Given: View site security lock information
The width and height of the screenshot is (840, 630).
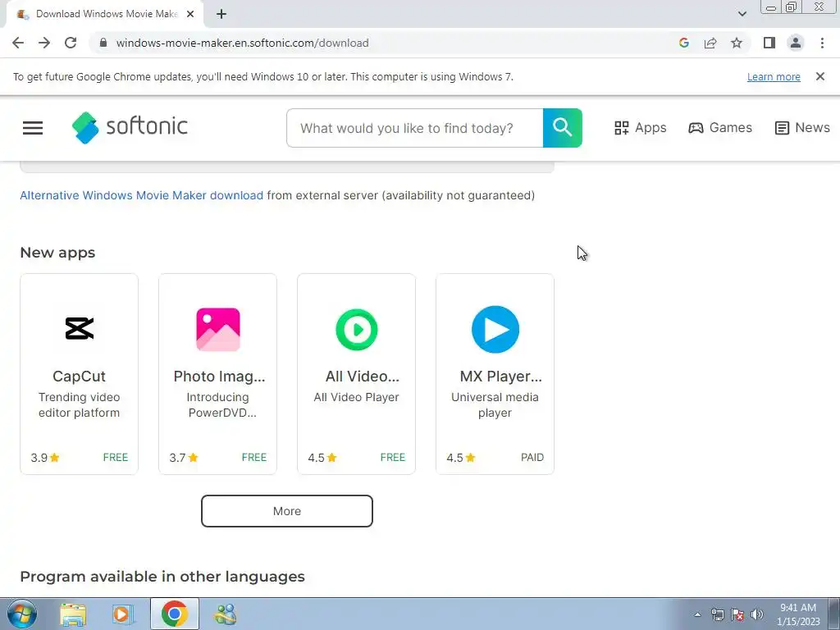Looking at the screenshot, I should point(103,43).
